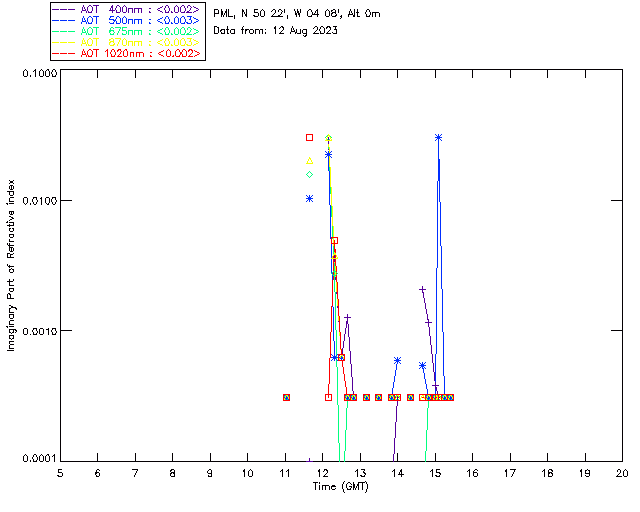Image resolution: width=640 pixels, height=512 pixels.
Task: Click the isolated green diamond marker near 11.6 GMT
Action: click(309, 175)
